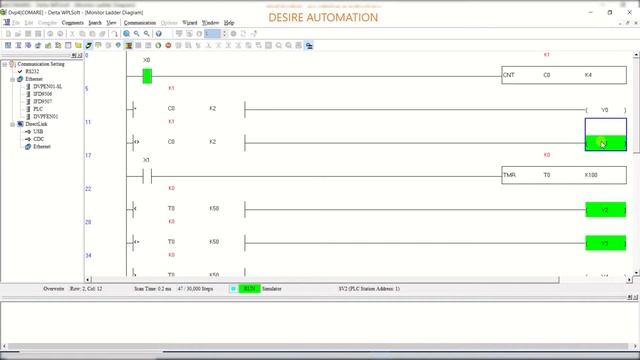Click the green RUN status indicator

249,289
